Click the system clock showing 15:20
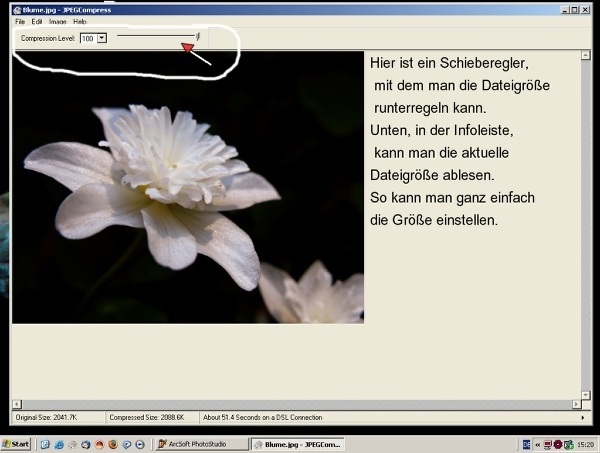This screenshot has height=453, width=600. tap(585, 444)
